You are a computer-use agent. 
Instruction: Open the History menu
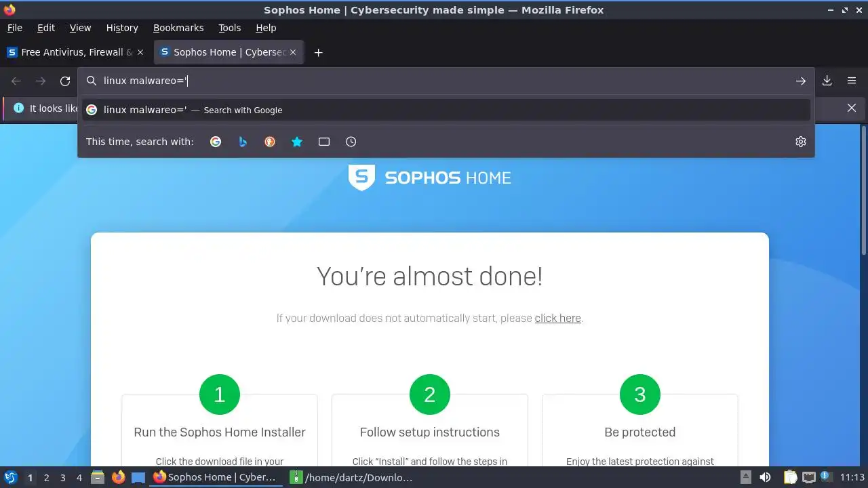coord(122,28)
